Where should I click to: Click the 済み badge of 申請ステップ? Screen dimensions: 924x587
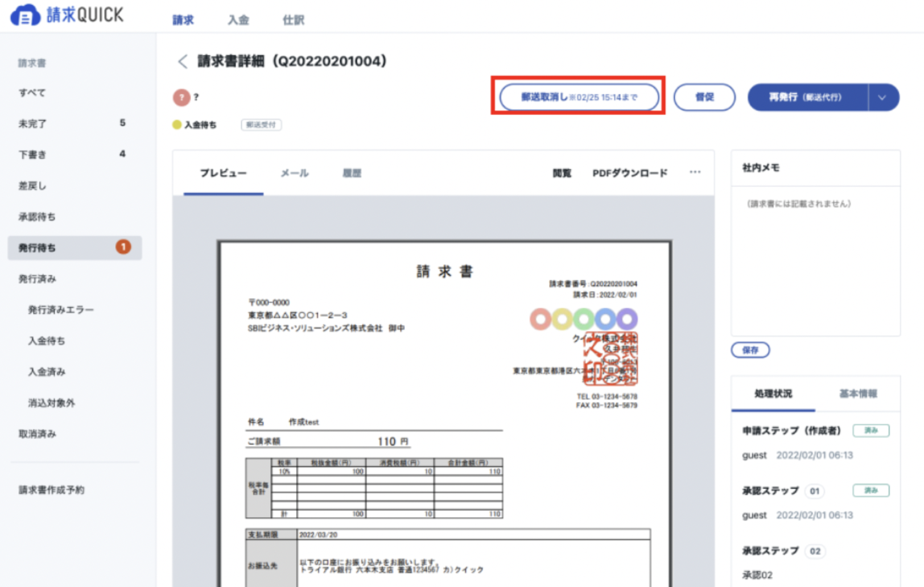(871, 431)
